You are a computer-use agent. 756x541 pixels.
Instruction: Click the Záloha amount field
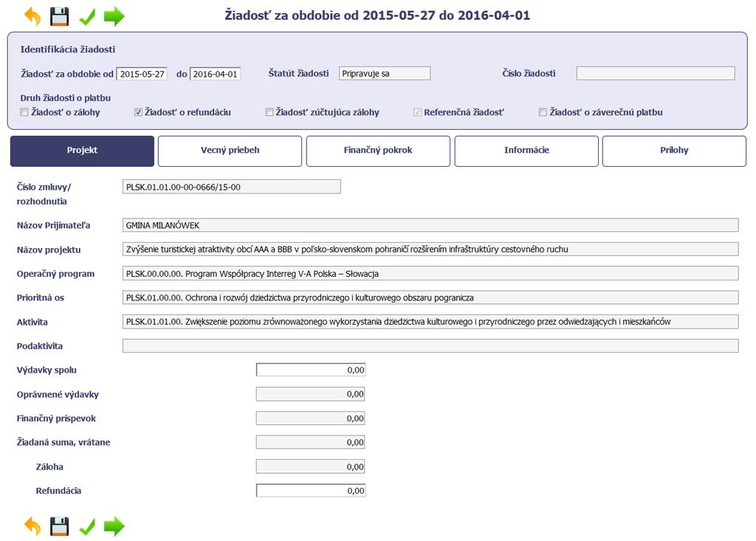point(311,466)
